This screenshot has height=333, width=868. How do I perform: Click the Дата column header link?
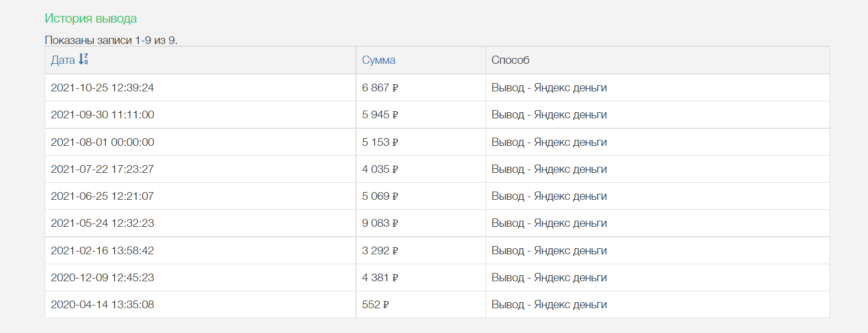(x=63, y=60)
